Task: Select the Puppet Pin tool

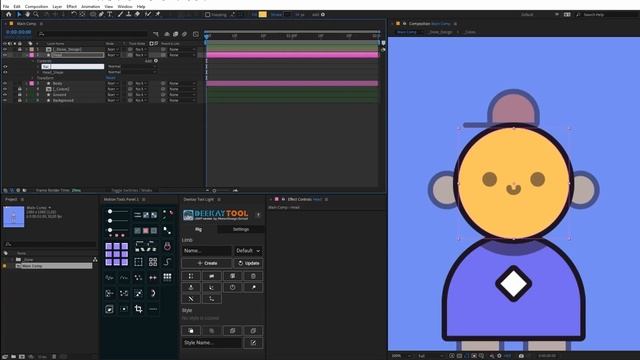Action: (x=158, y=14)
